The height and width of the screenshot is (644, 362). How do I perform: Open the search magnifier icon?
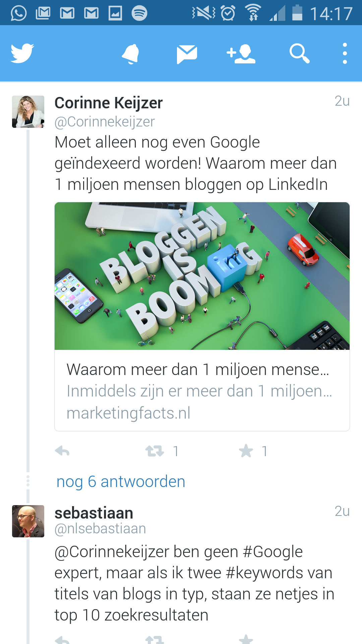[299, 53]
